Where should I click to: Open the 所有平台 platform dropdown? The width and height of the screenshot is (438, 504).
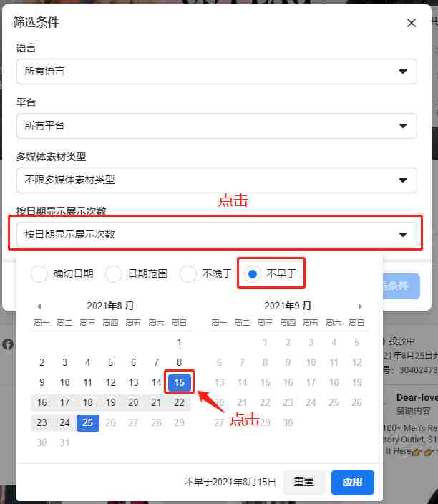[217, 126]
